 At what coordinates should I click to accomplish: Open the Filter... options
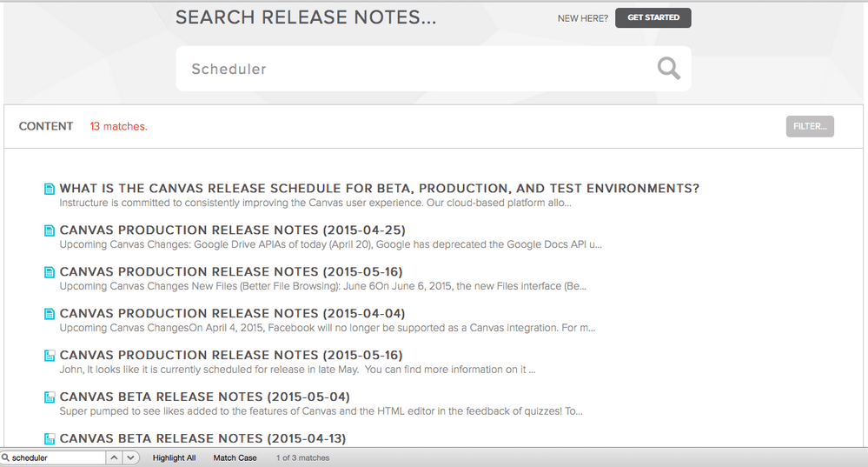pyautogui.click(x=809, y=127)
